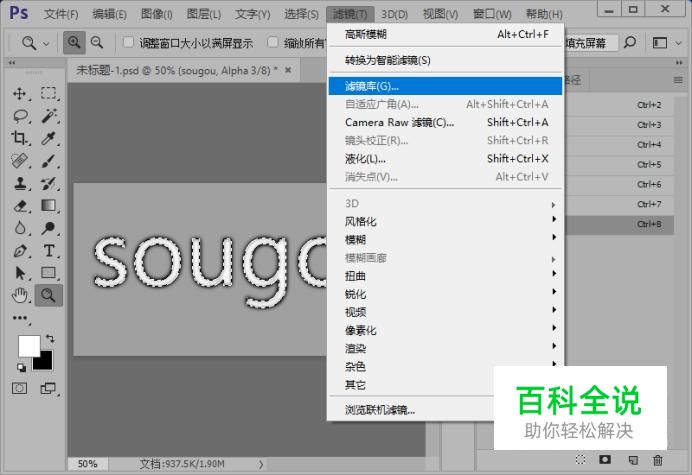Open the channels panel options menu
This screenshot has width=692, height=475.
pyautogui.click(x=678, y=80)
